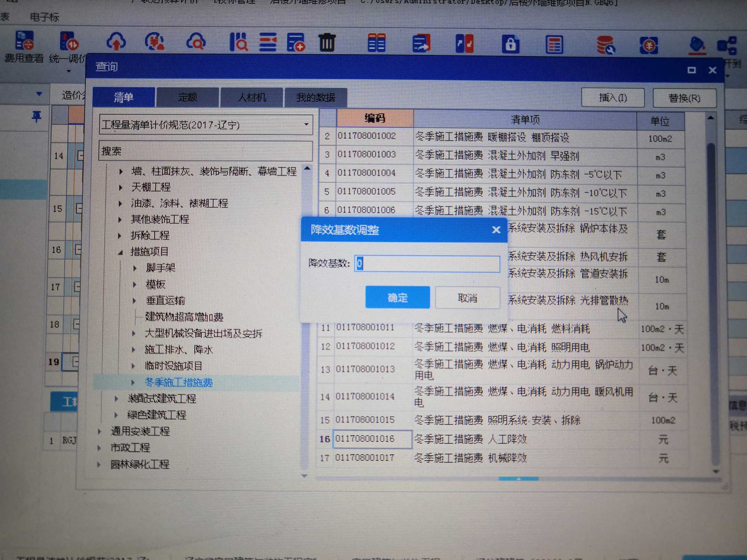Click the 取消 button in dialog
The height and width of the screenshot is (560, 747).
click(x=467, y=298)
